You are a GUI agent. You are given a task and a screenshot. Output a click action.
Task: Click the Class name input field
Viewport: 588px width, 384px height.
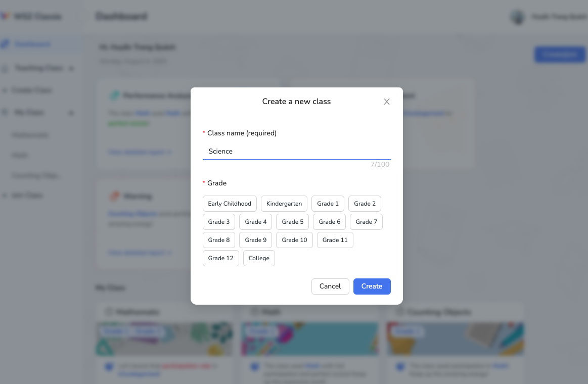296,151
